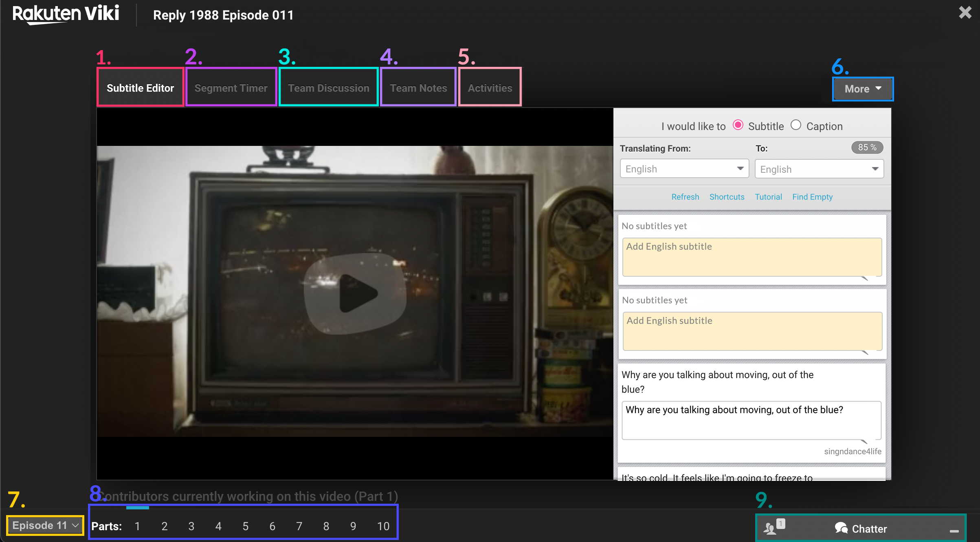Open the Translating From language dropdown
The width and height of the screenshot is (980, 542).
(684, 169)
